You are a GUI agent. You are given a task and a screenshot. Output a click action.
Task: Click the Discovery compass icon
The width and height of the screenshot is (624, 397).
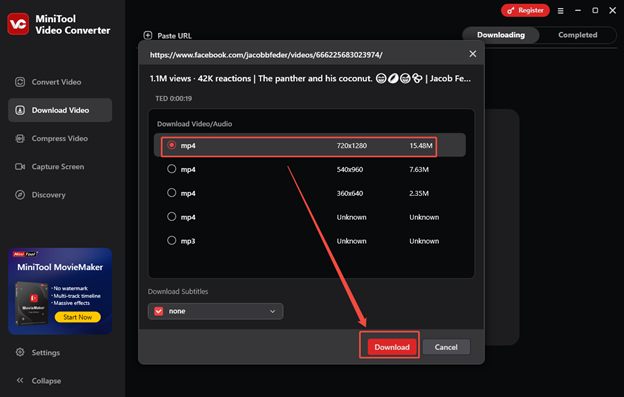pyautogui.click(x=20, y=195)
